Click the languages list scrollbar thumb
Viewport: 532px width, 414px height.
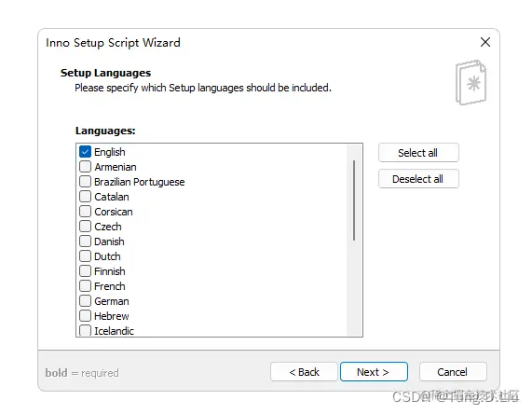pyautogui.click(x=354, y=200)
